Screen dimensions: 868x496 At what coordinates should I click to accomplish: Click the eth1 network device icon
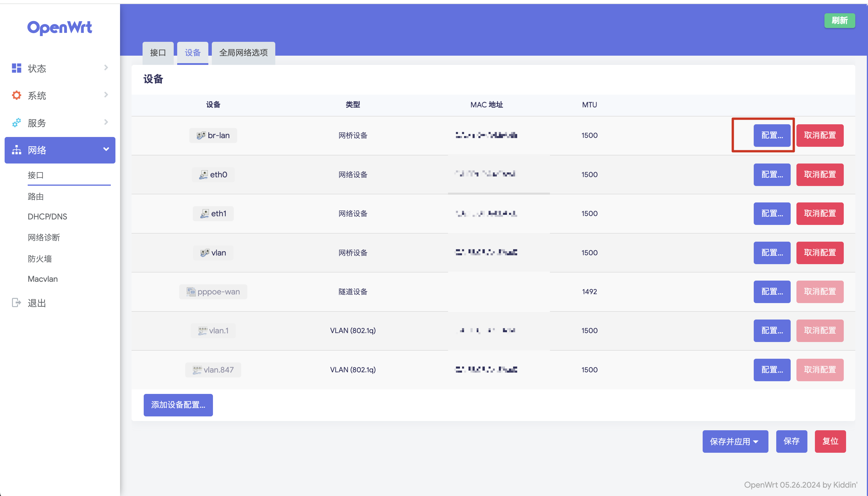204,214
